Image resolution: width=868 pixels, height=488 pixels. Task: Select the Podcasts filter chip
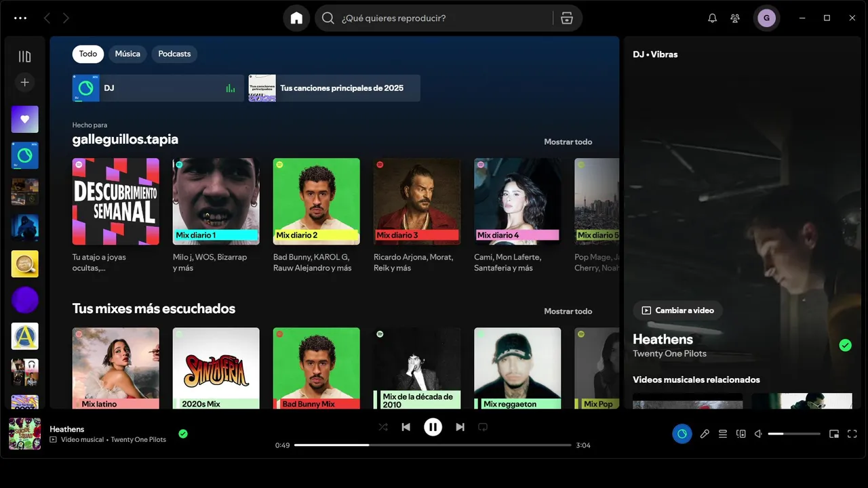174,54
